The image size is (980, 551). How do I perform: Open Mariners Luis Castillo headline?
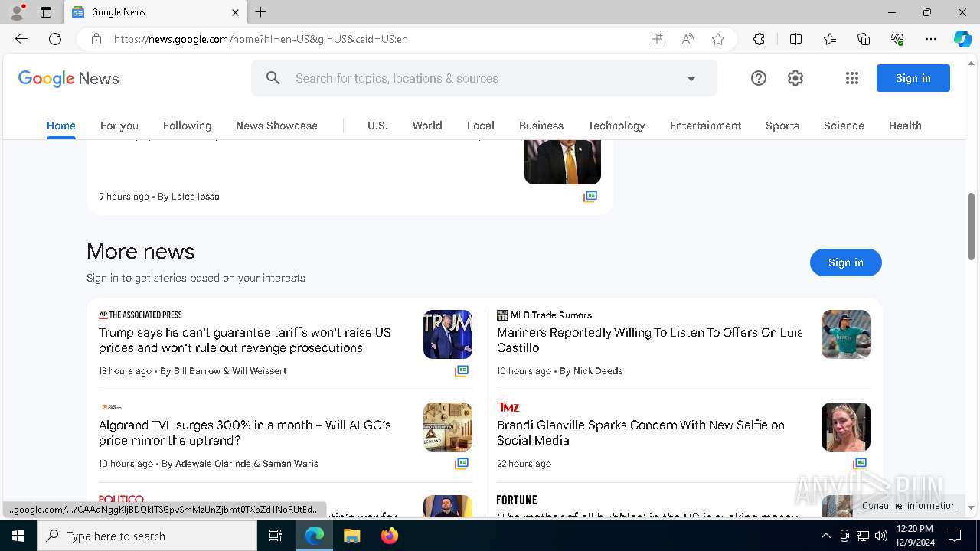tap(650, 341)
